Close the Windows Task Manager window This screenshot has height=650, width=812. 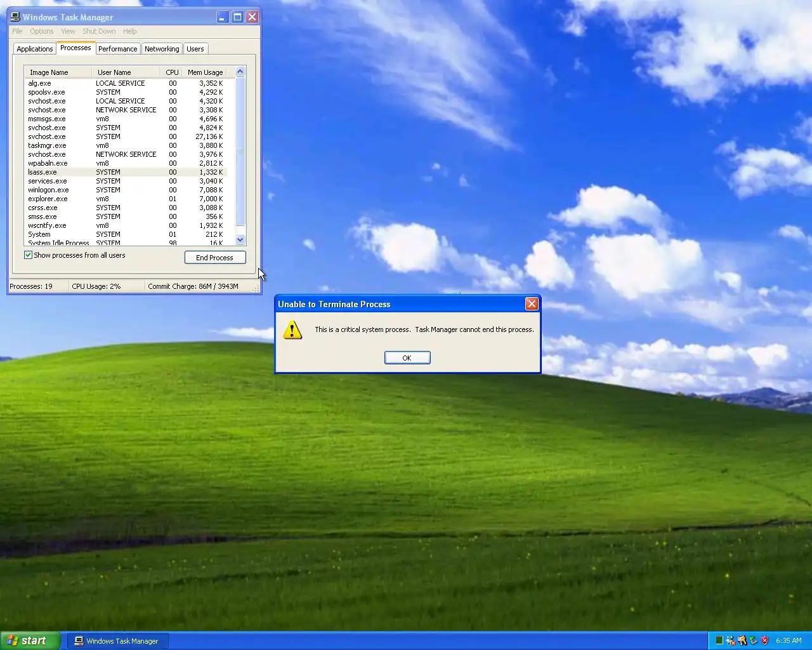252,17
